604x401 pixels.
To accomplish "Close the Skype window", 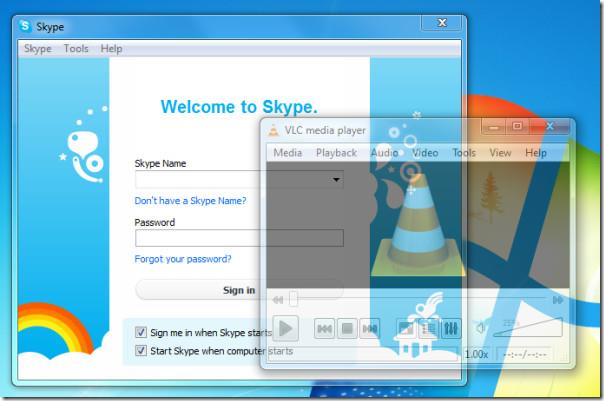I will tap(441, 23).
